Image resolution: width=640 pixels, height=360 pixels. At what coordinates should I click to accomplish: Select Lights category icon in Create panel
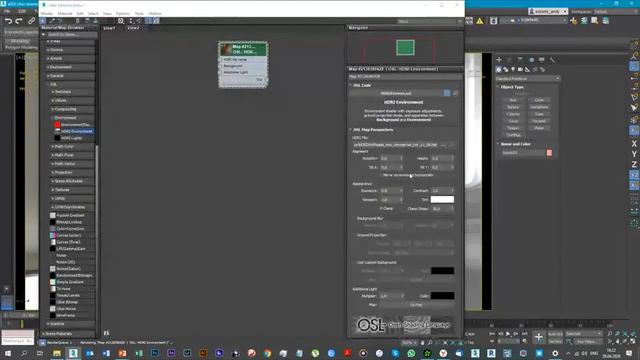point(513,69)
